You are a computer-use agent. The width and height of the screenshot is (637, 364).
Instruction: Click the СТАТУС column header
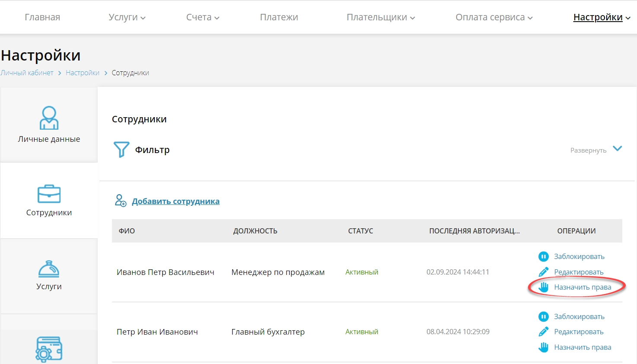pos(361,231)
